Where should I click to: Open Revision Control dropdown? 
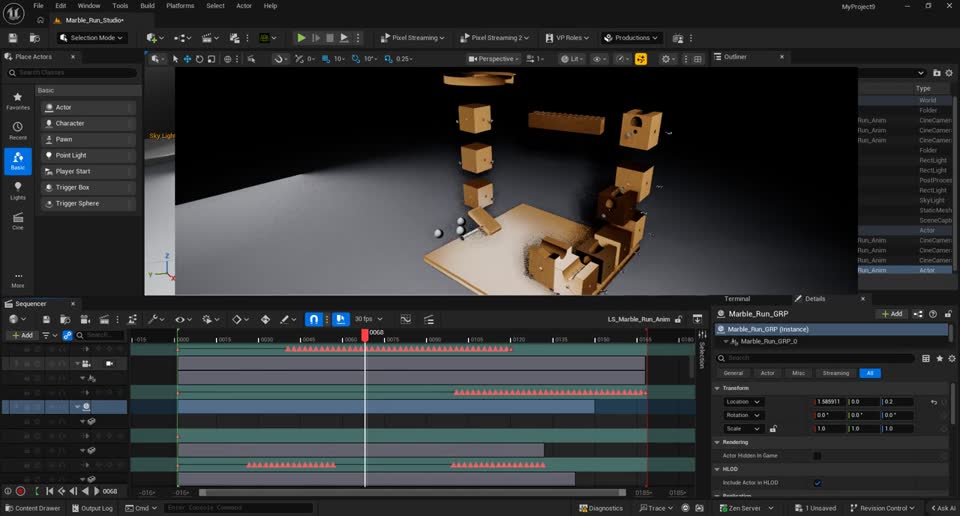coord(882,508)
